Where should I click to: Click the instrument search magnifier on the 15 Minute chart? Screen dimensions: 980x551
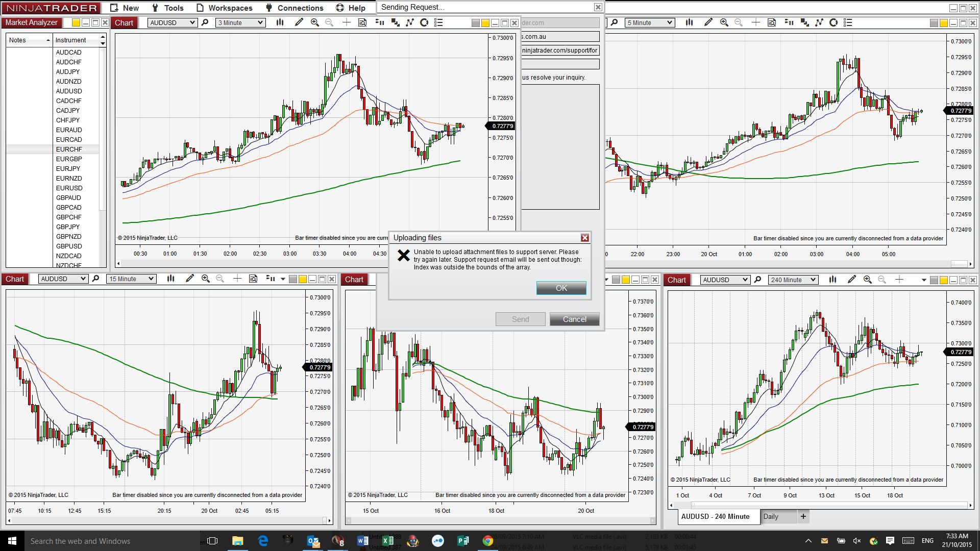95,279
